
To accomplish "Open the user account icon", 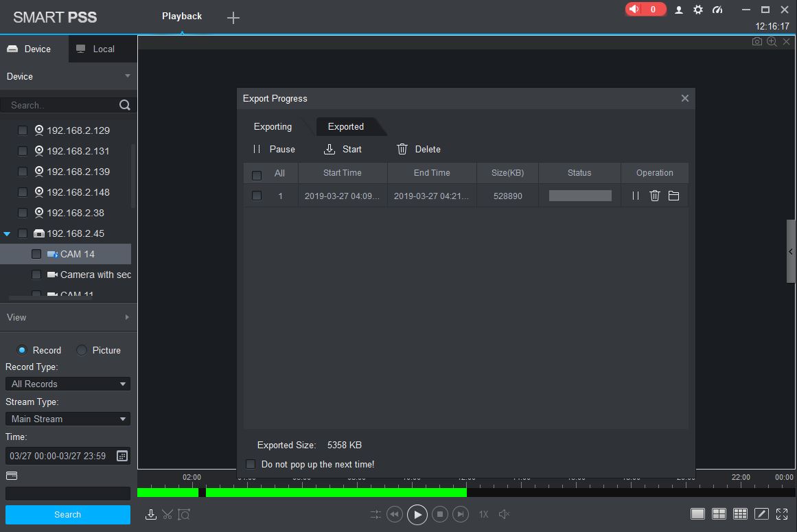I will 678,10.
